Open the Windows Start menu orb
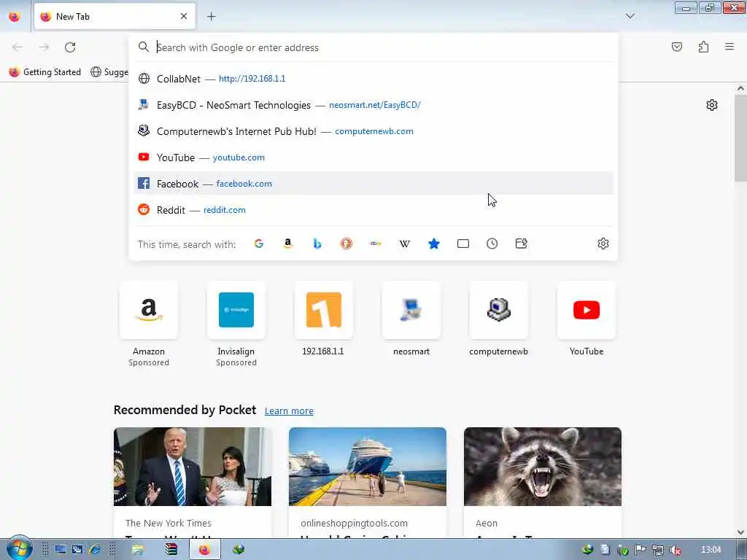This screenshot has height=560, width=747. click(x=19, y=548)
